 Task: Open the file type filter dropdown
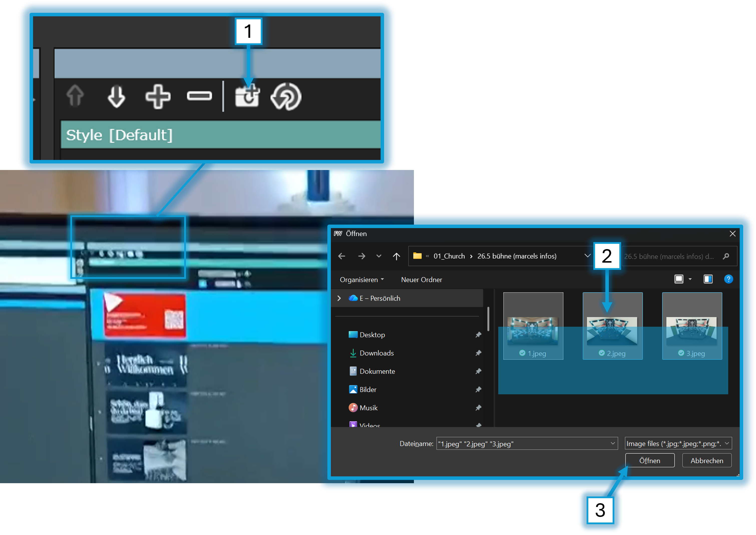point(727,443)
